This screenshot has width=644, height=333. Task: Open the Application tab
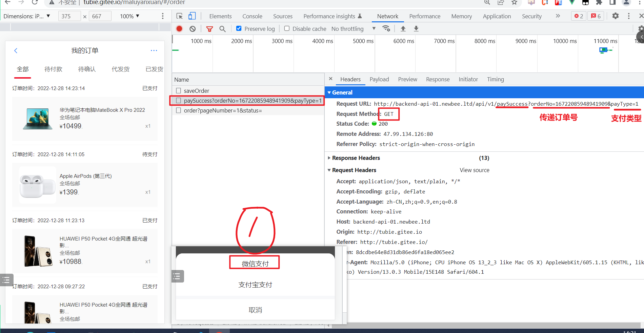click(497, 16)
